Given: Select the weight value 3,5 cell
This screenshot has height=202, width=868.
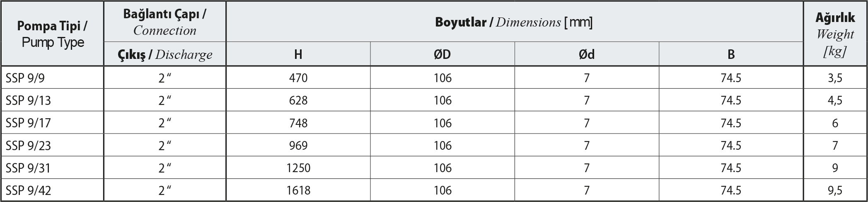Looking at the screenshot, I should click(835, 78).
